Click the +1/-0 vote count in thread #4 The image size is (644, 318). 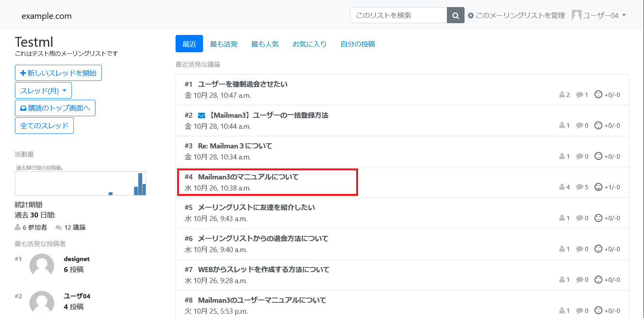tap(612, 187)
